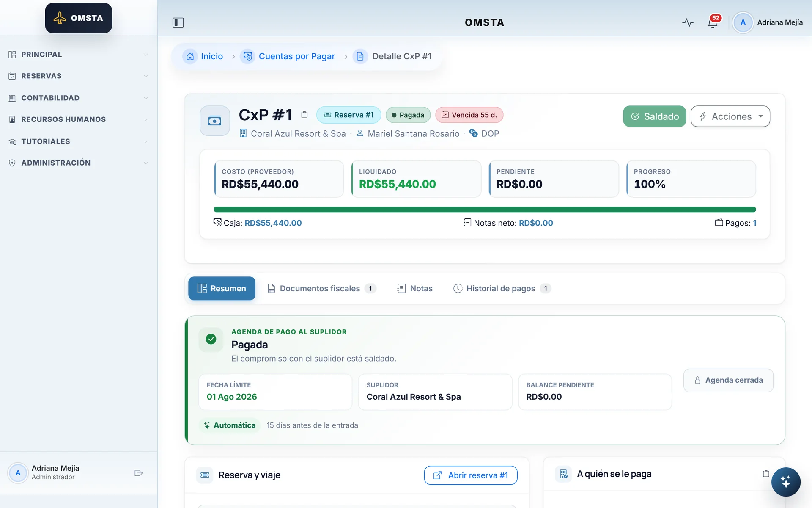812x508 pixels.
Task: Click the green Saldado button
Action: [654, 116]
